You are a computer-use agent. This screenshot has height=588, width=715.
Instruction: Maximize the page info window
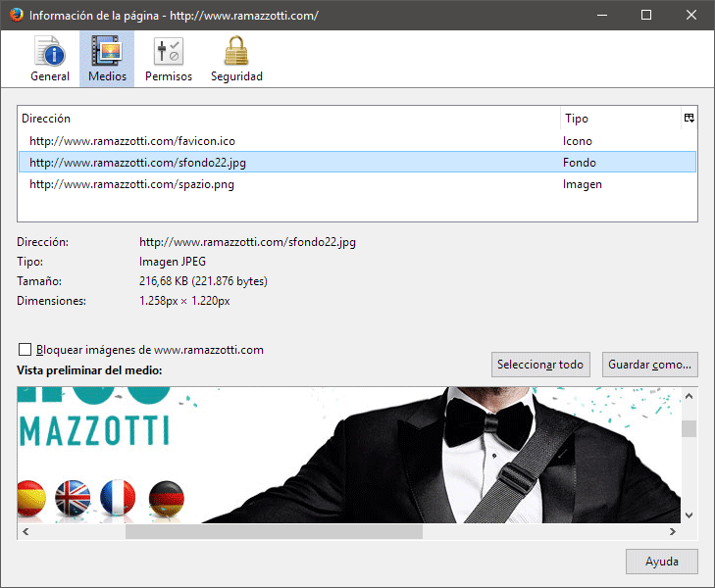tap(646, 15)
